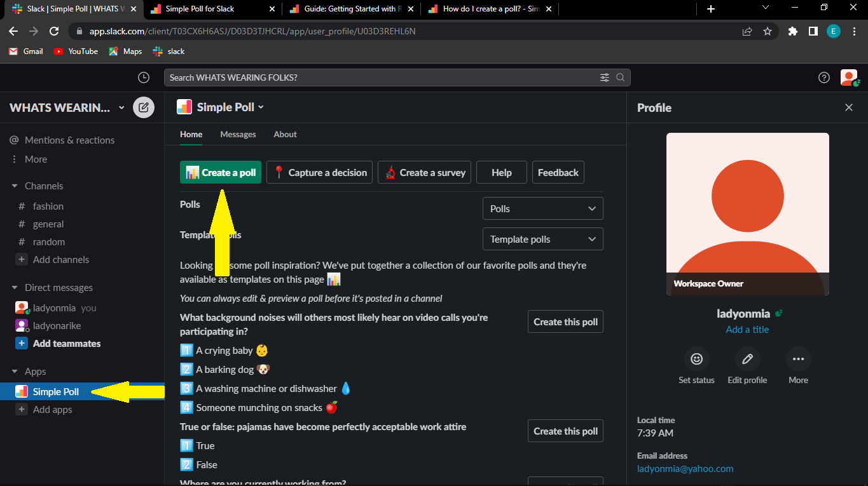Click the browser back arrow
The width and height of the screenshot is (868, 486).
[x=13, y=31]
